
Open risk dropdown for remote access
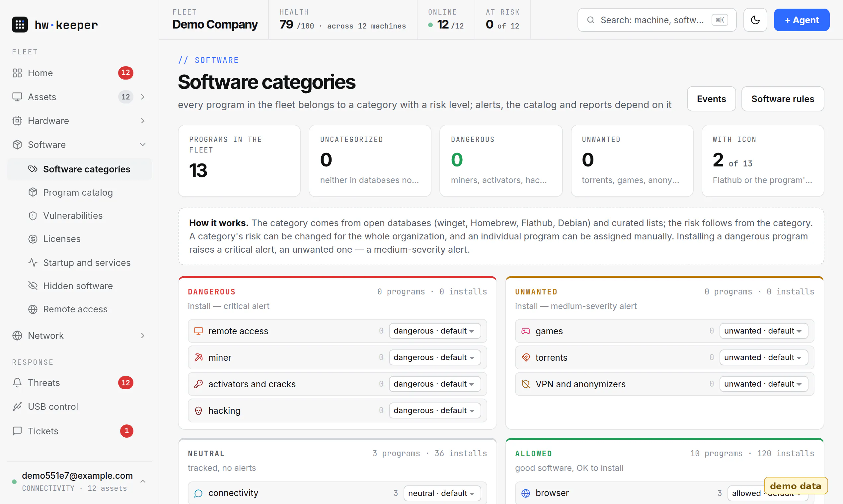(x=434, y=331)
